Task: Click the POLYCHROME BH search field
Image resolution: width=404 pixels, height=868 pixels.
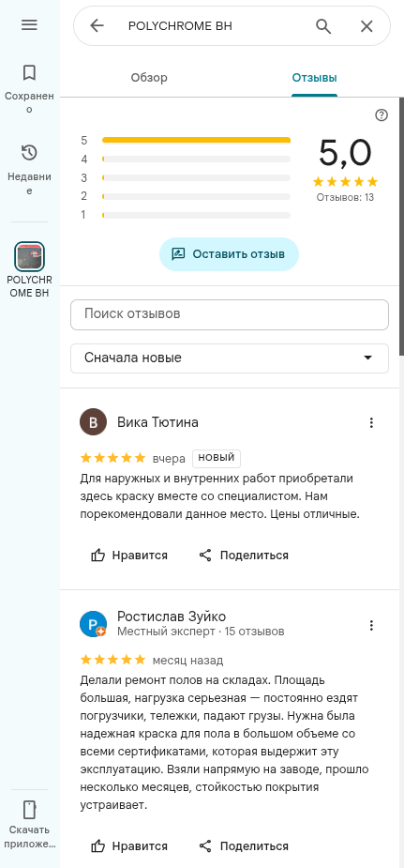Action: (x=216, y=26)
